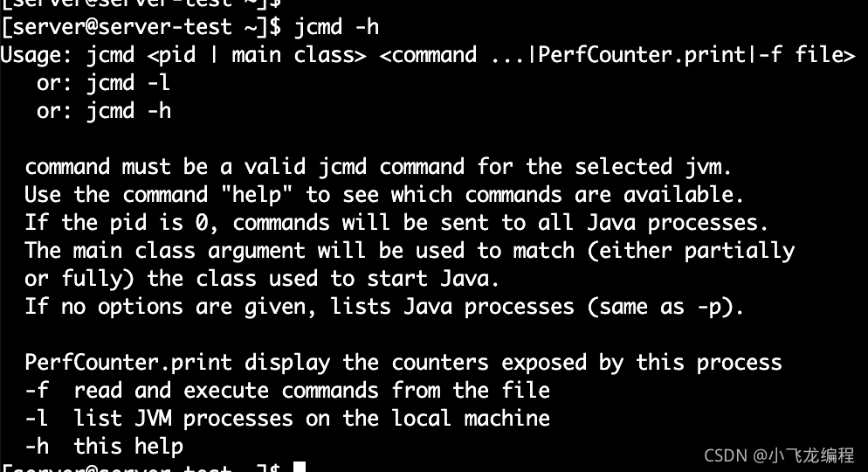The height and width of the screenshot is (472, 868).
Task: Click the 'If the pid is 0' sentence
Action: point(396,223)
